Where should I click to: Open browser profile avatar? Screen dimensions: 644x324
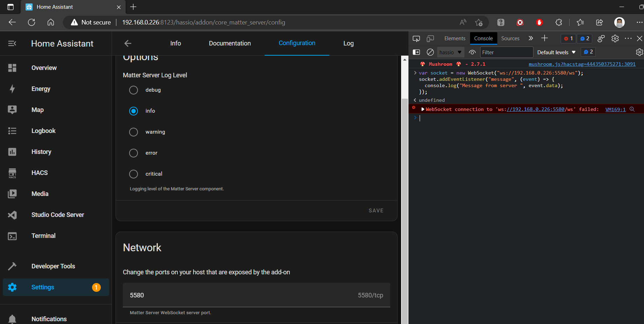tap(619, 22)
